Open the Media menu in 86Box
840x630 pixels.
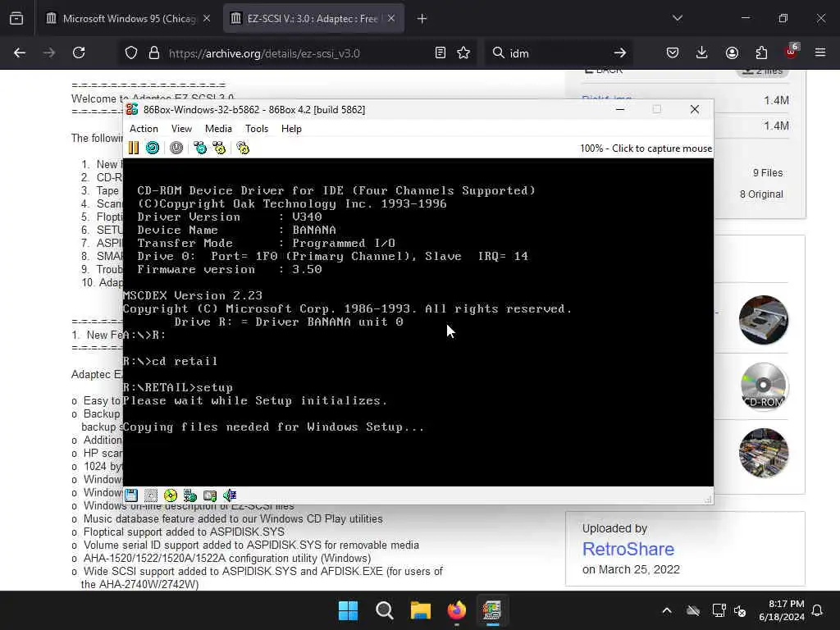[x=218, y=129]
